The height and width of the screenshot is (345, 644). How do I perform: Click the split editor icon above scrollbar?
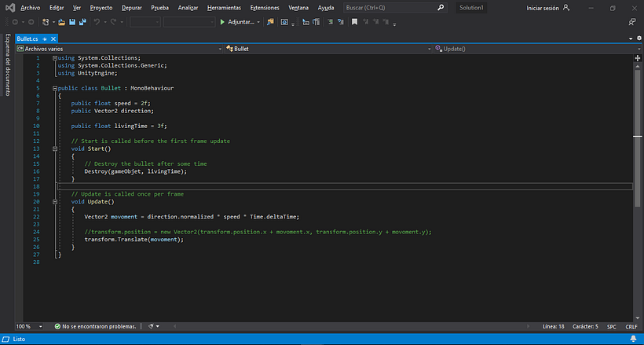point(638,58)
